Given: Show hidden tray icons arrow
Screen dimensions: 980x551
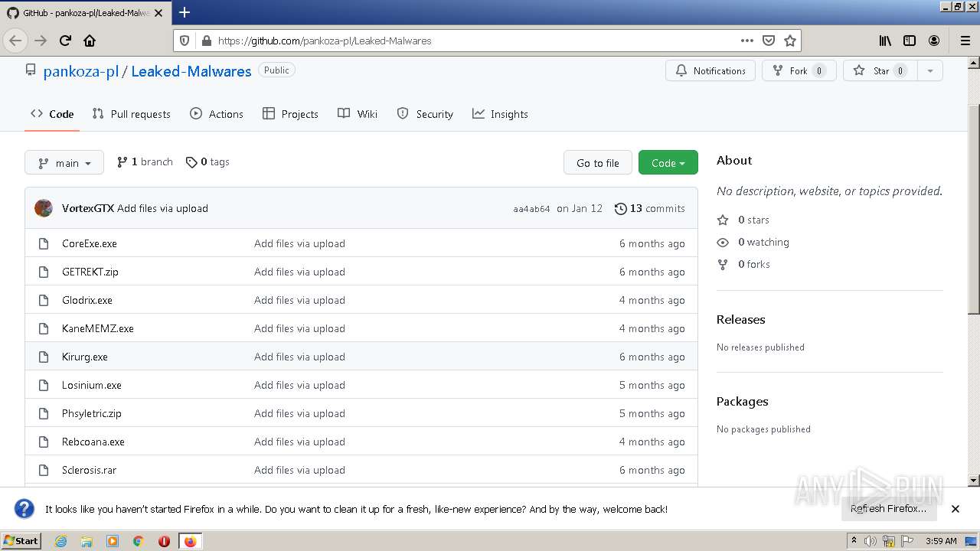Looking at the screenshot, I should point(854,541).
